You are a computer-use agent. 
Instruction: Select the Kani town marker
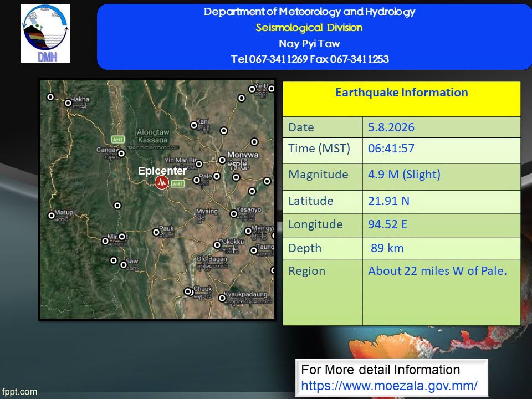pos(194,125)
